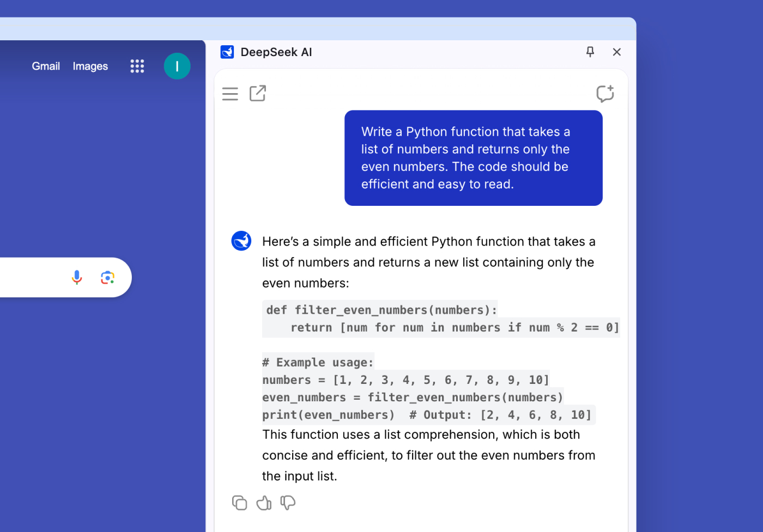Click the DeepSeek assistant avatar
763x532 pixels.
[241, 241]
